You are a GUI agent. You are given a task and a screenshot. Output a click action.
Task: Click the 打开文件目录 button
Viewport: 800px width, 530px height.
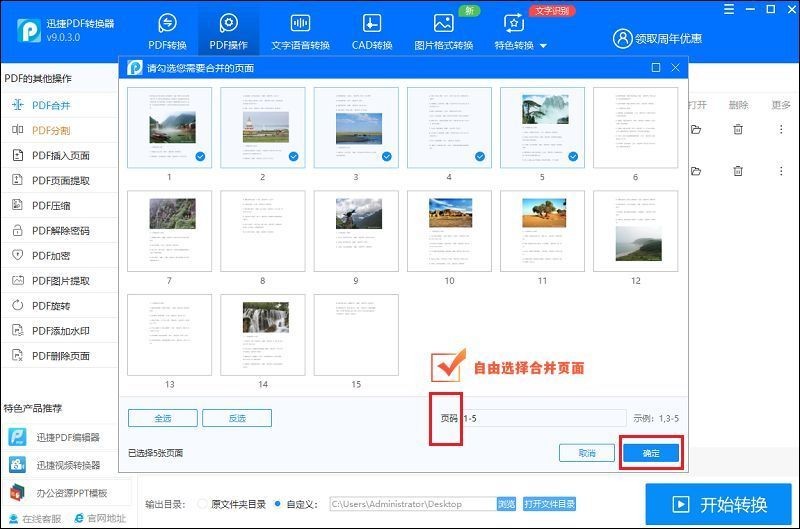click(549, 504)
